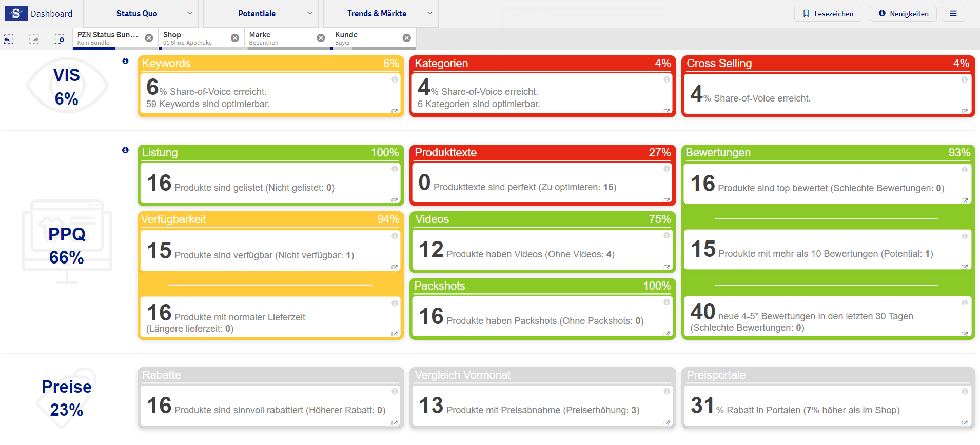Click the Neuigkeiten button
This screenshot has width=980, height=445.
[903, 14]
